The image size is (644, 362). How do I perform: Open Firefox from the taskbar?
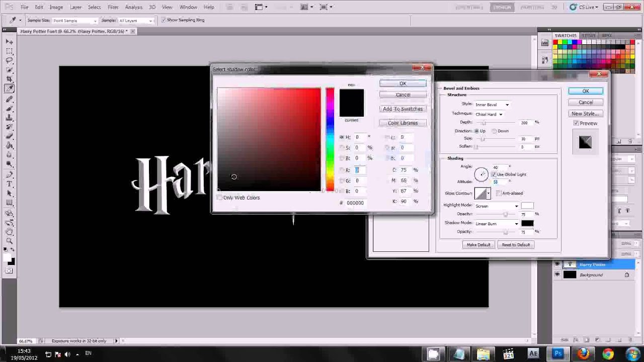tap(583, 353)
